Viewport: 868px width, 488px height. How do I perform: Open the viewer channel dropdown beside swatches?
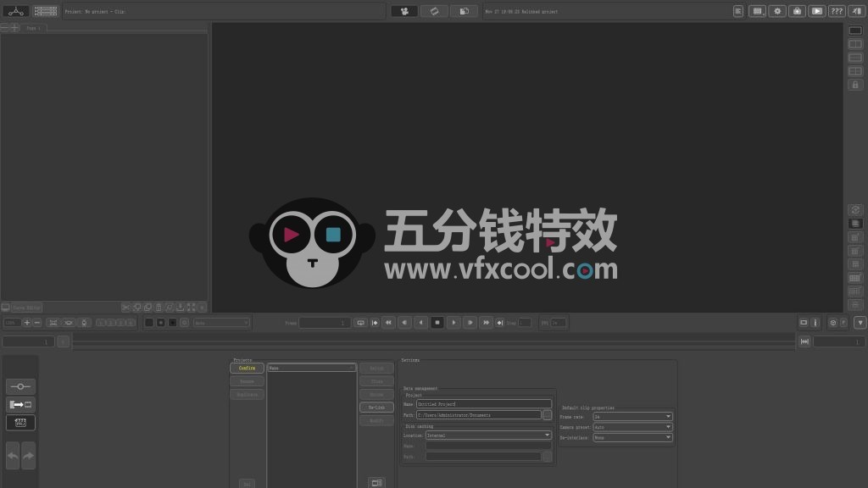[221, 323]
